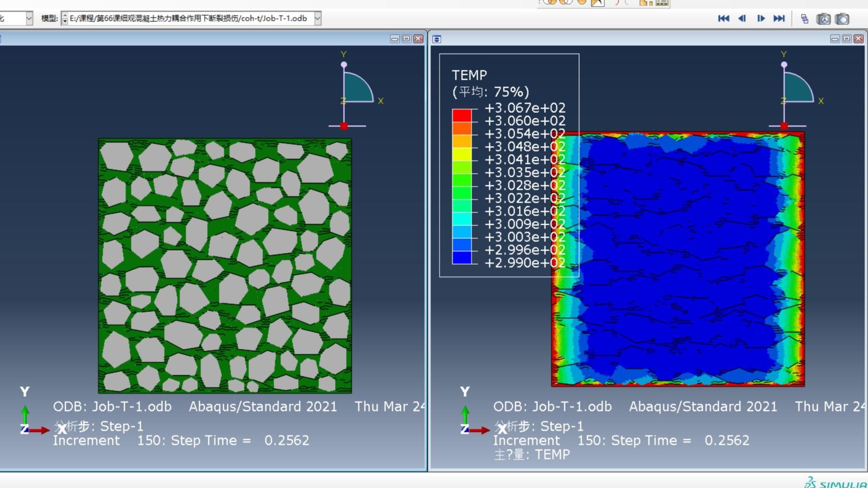Viewport: 868px width, 488px height.
Task: Click the Job-T-1.odb path field
Action: pos(189,18)
